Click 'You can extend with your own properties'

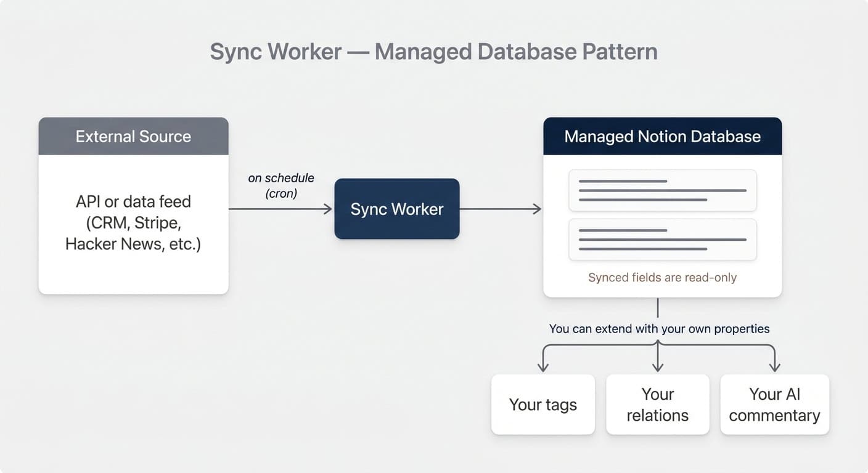pos(659,328)
